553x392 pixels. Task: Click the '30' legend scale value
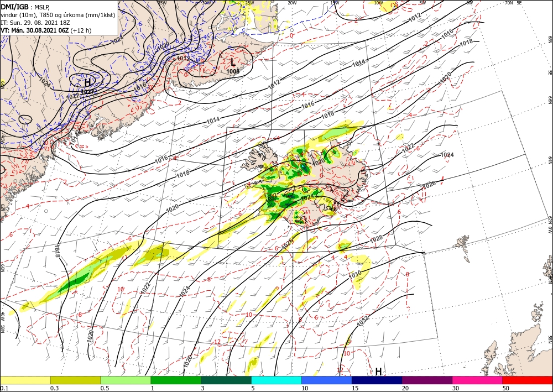pyautogui.click(x=456, y=388)
